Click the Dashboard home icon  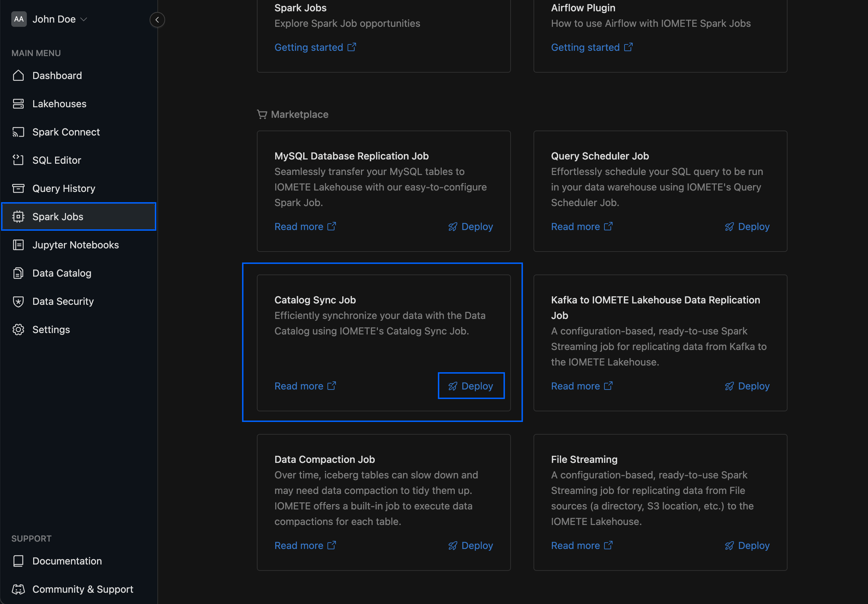[x=18, y=75]
